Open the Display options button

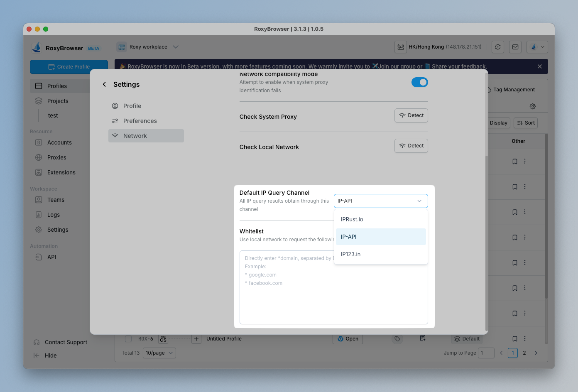498,123
